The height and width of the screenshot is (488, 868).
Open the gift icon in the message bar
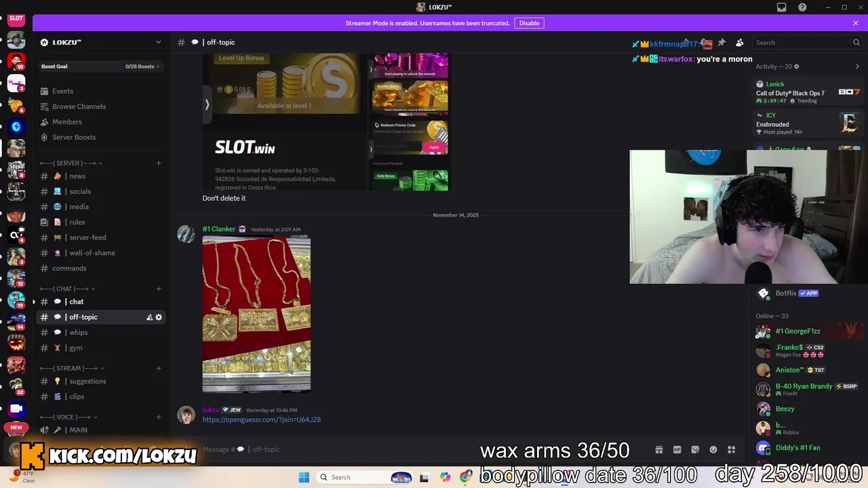pyautogui.click(x=658, y=449)
